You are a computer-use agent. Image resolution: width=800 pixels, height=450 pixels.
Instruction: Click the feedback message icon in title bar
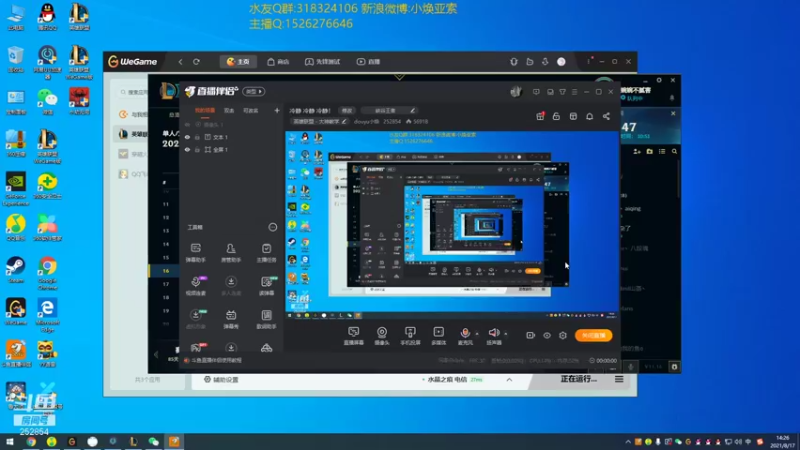(x=536, y=92)
